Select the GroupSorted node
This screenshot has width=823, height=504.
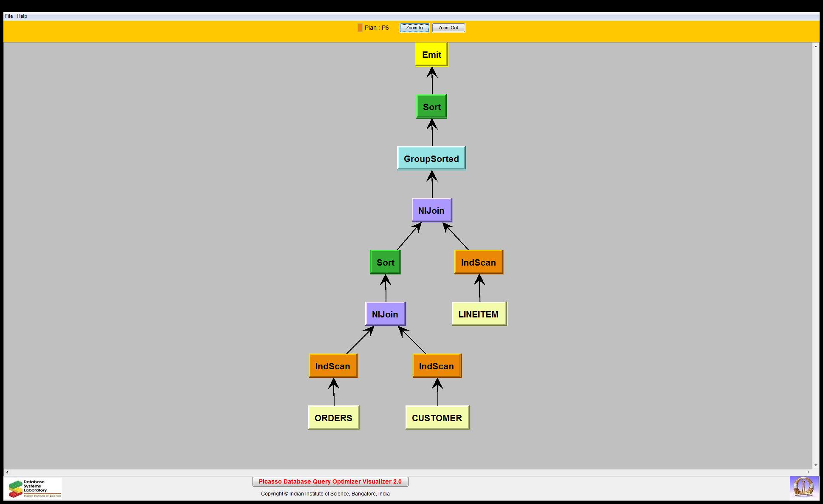[x=431, y=159]
